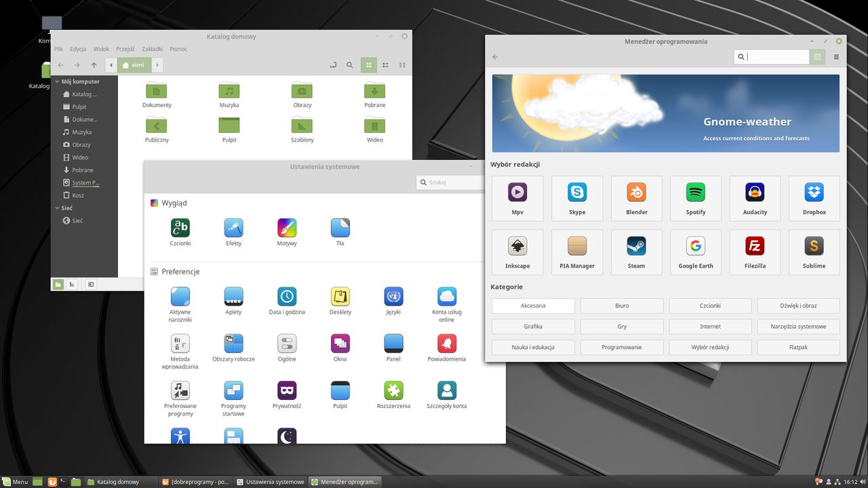Open the Przejdź menu
Image resolution: width=868 pixels, height=488 pixels.
pyautogui.click(x=125, y=49)
